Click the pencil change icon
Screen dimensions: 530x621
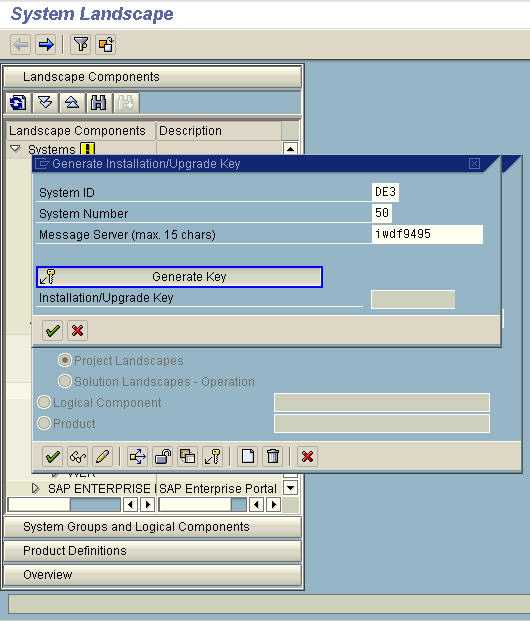pyautogui.click(x=103, y=457)
